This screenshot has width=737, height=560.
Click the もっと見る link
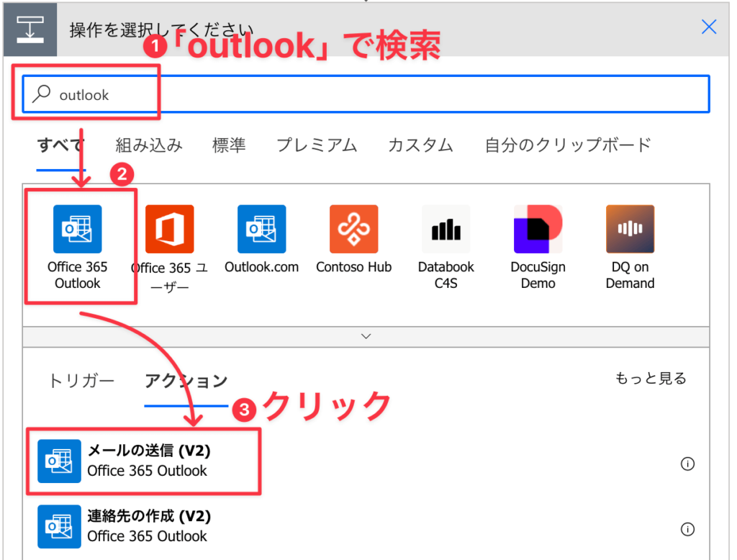point(651,378)
